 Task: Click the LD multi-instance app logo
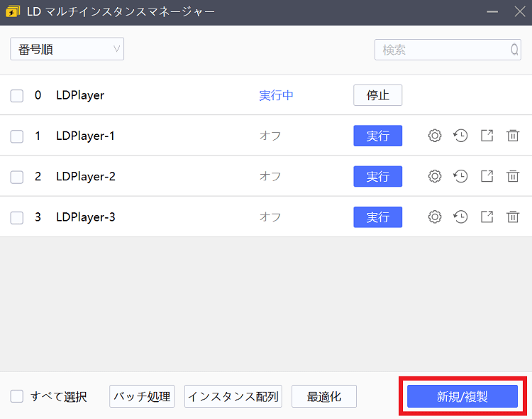click(x=13, y=12)
